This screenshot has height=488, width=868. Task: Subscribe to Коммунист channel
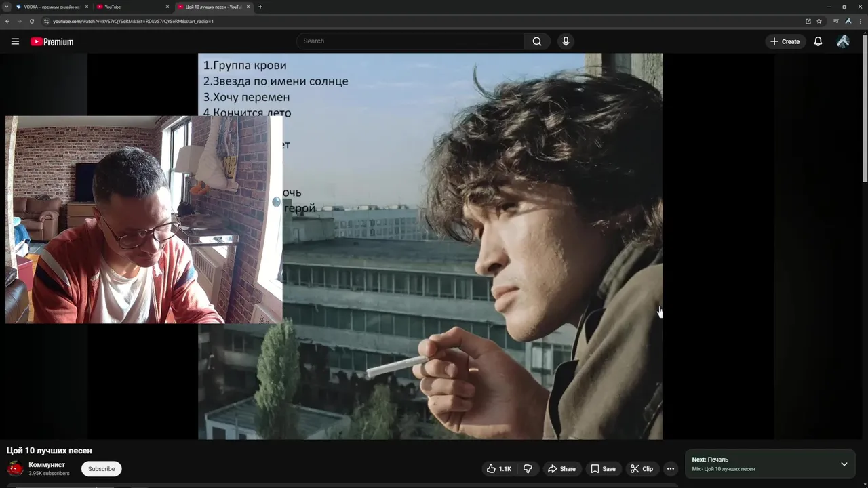click(x=101, y=469)
